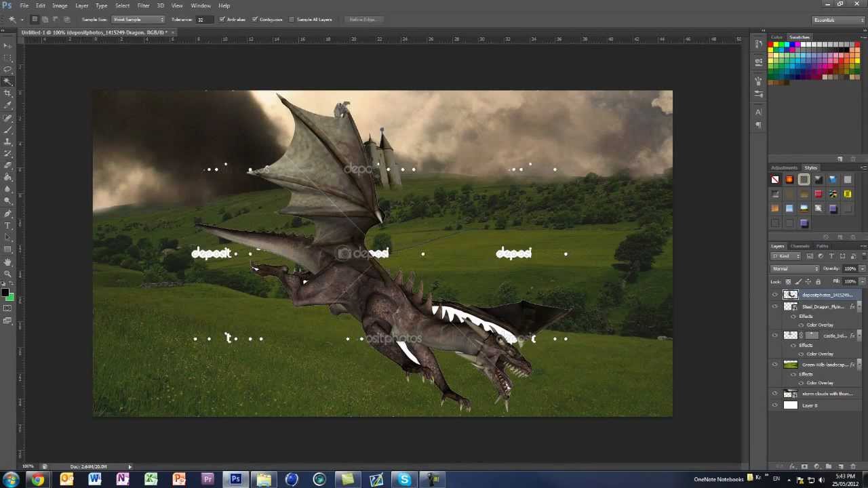
Task: Click the Intersect with Selection icon
Action: [66, 19]
